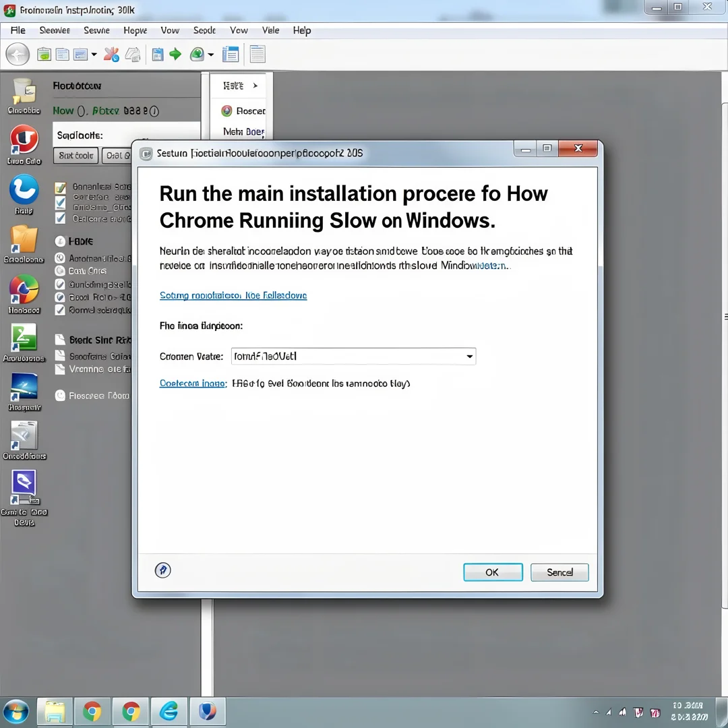Click the green globe toolbar icon
The image size is (728, 728).
point(197,55)
